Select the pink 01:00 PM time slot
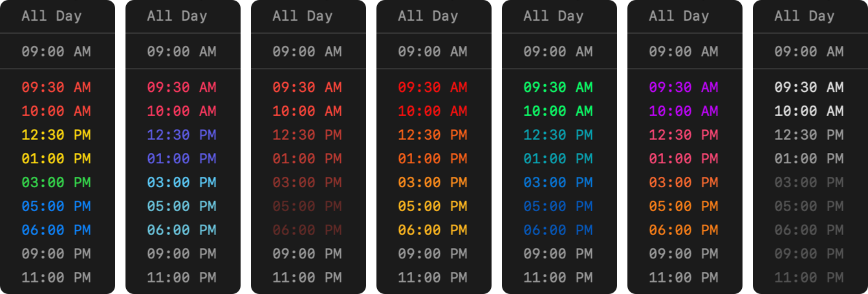 point(683,159)
